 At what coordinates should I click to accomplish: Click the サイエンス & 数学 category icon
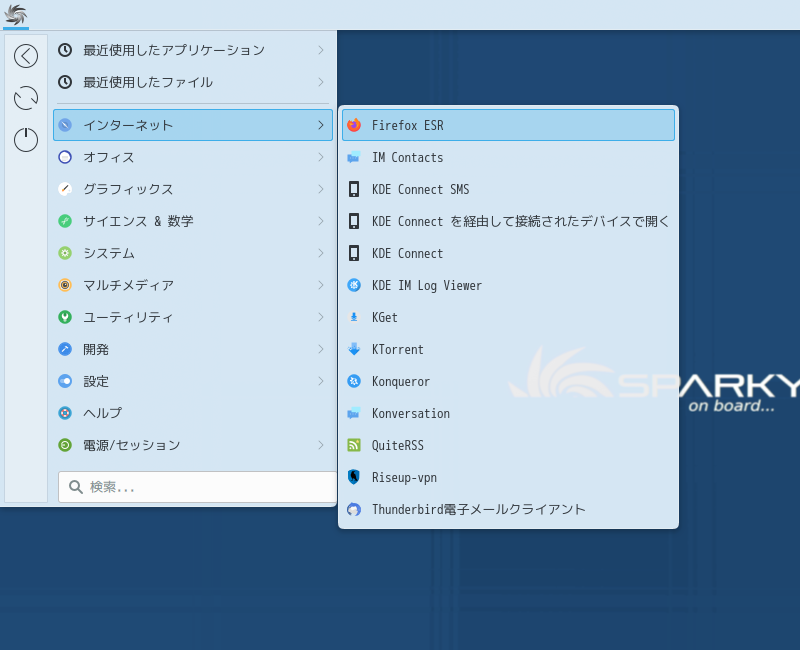pos(65,221)
